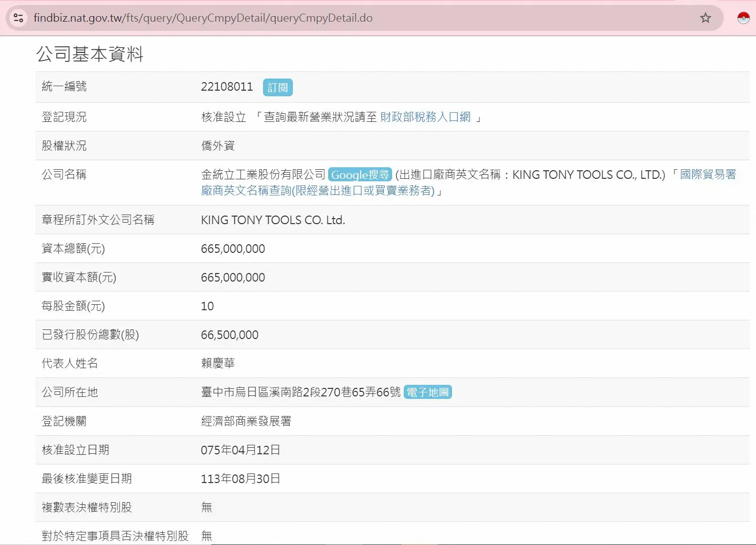Viewport: 756px width, 545px height.
Task: Select the 無 value for 複數表決權特別股
Action: [207, 507]
